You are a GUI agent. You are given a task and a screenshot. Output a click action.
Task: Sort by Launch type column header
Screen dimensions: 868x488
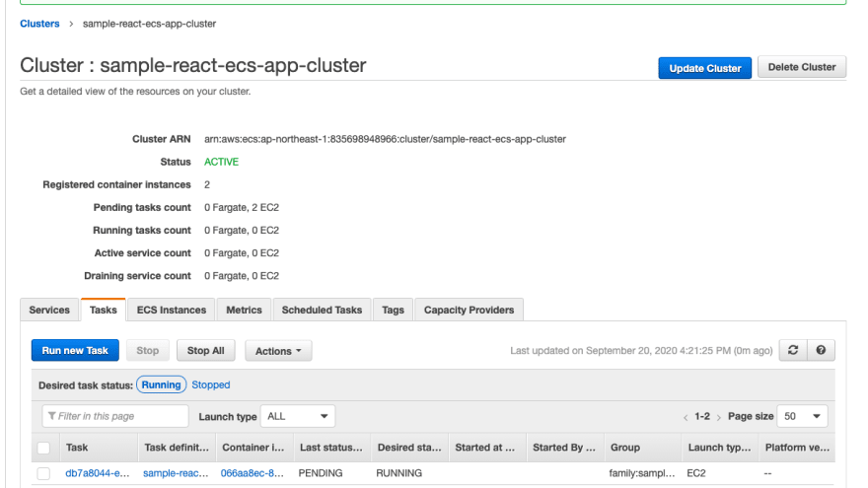click(719, 447)
